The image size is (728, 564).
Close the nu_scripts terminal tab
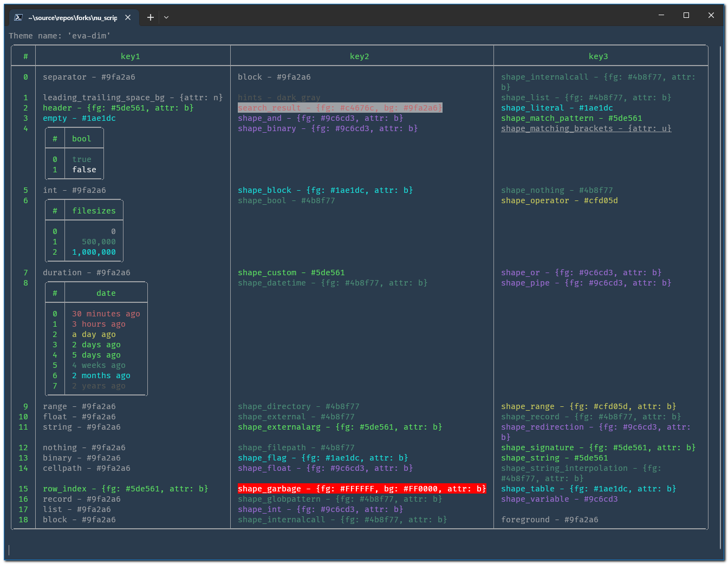click(x=128, y=17)
